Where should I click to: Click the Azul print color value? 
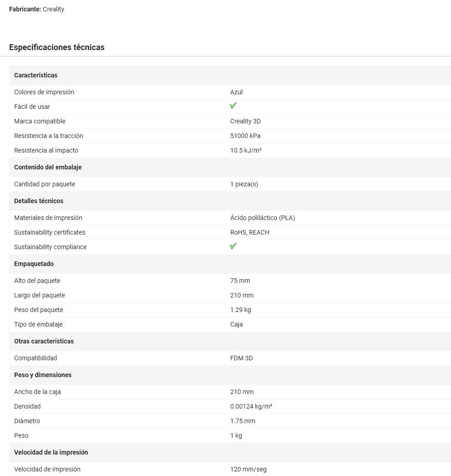tap(236, 92)
